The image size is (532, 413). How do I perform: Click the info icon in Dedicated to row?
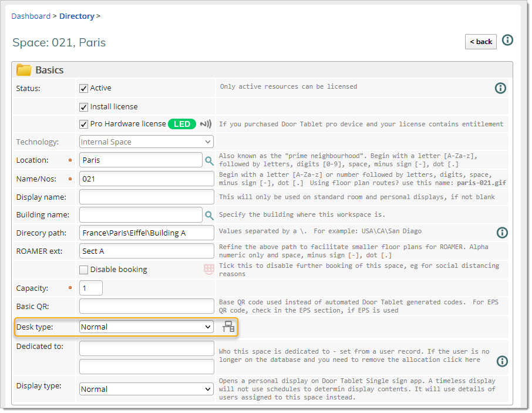point(502,361)
